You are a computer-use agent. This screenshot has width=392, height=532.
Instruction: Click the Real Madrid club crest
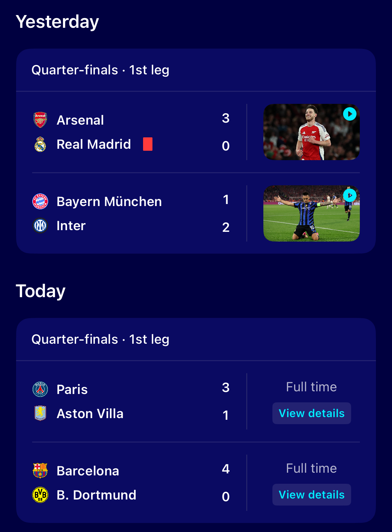coord(40,144)
